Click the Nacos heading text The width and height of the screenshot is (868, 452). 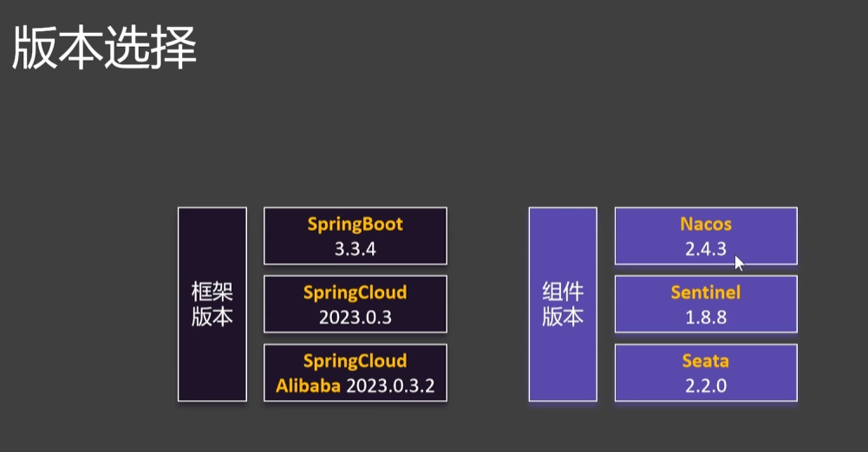(706, 224)
